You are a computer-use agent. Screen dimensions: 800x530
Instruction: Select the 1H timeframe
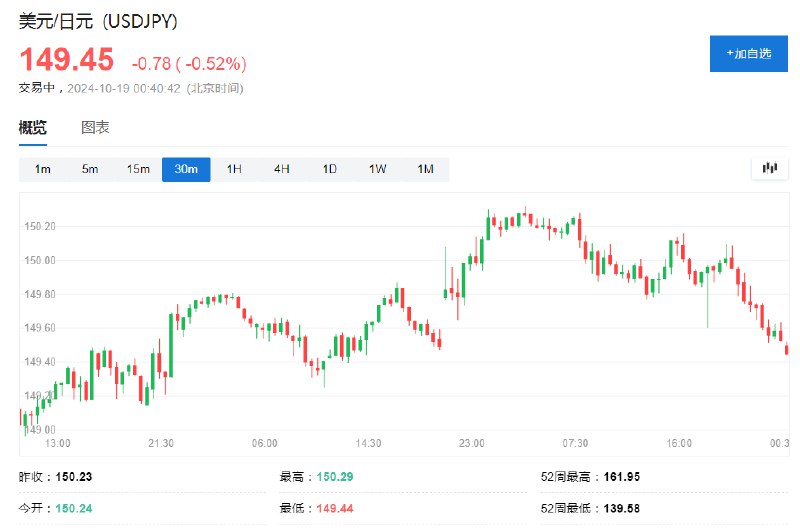[234, 169]
